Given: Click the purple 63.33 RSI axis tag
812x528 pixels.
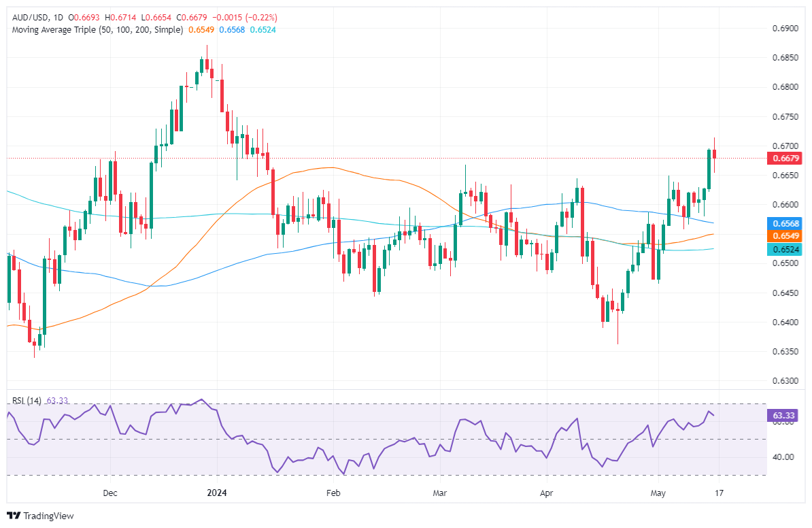Looking at the screenshot, I should (x=784, y=414).
